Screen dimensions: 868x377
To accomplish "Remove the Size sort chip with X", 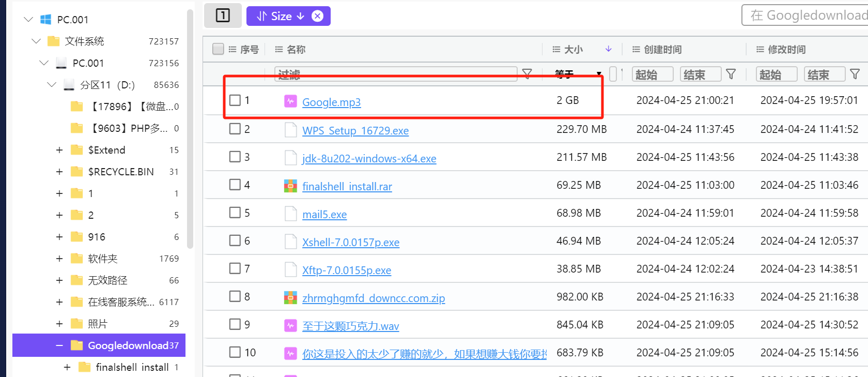I will 318,16.
